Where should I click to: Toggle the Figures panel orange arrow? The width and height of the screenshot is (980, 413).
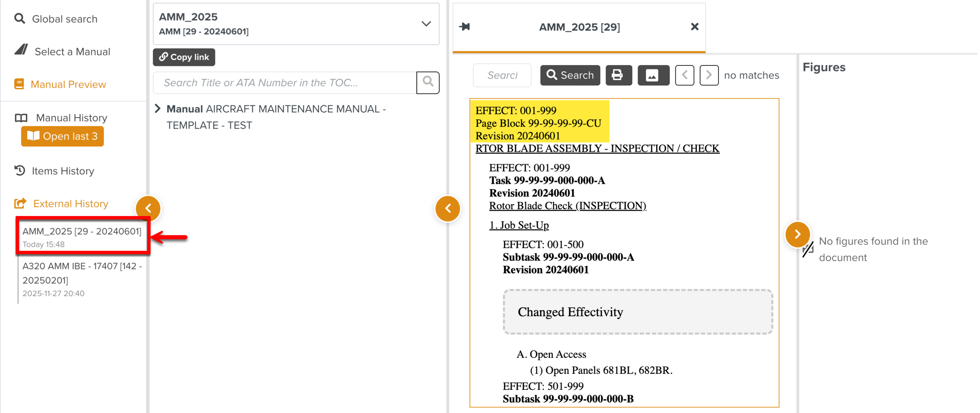(x=797, y=235)
